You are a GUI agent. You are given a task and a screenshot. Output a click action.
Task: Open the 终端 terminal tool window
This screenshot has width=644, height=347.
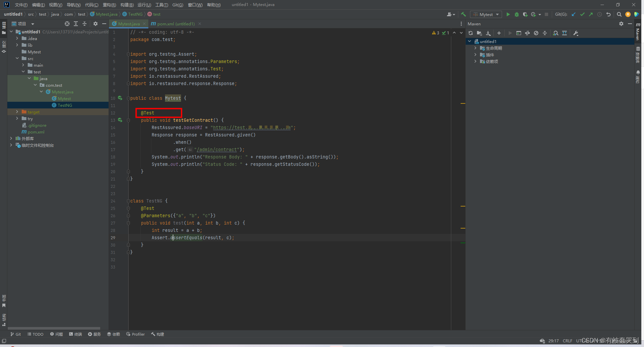coord(75,334)
